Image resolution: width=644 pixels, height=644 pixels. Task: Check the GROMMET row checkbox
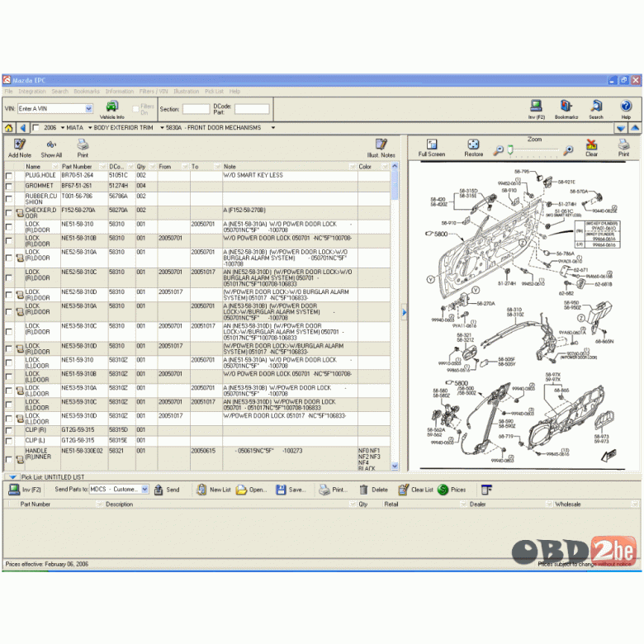click(x=8, y=187)
